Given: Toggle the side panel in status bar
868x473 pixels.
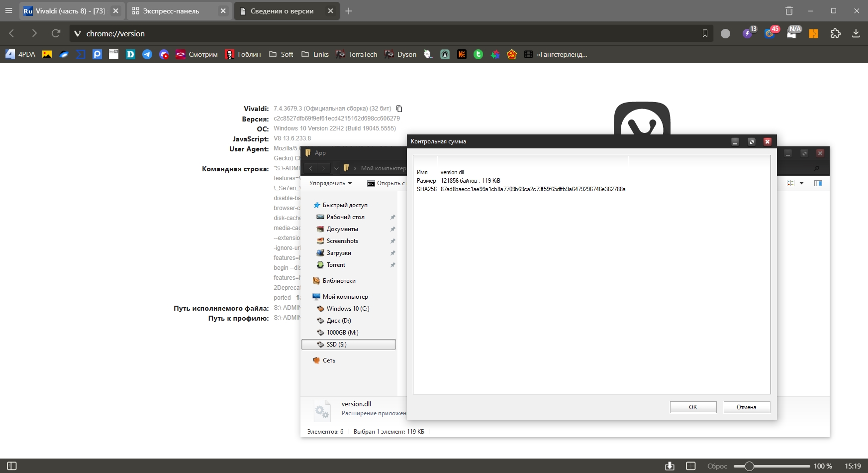Looking at the screenshot, I should (x=12, y=466).
